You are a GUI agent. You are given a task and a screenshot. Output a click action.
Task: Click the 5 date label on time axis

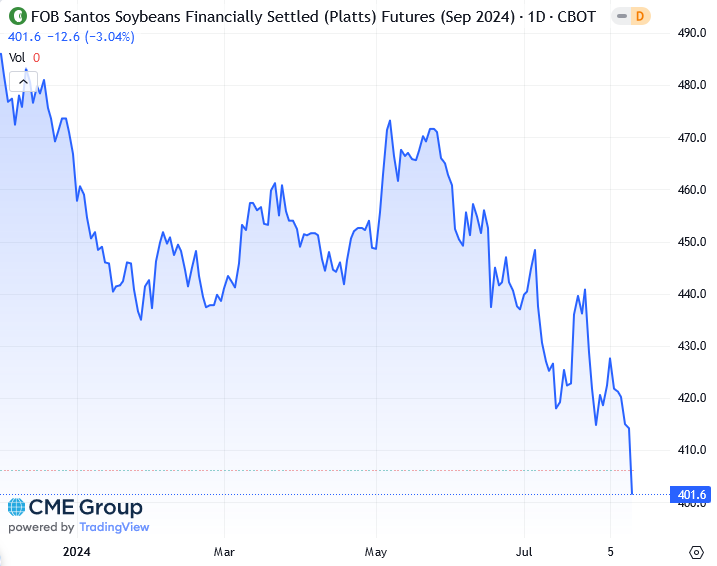point(610,551)
